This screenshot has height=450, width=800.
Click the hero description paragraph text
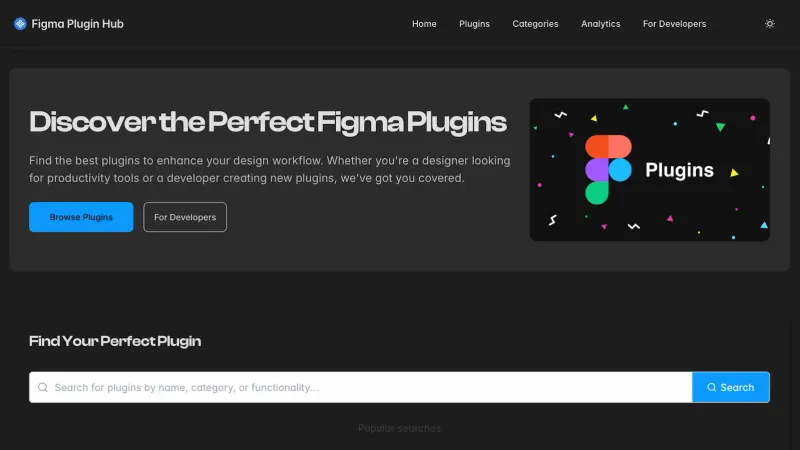270,169
